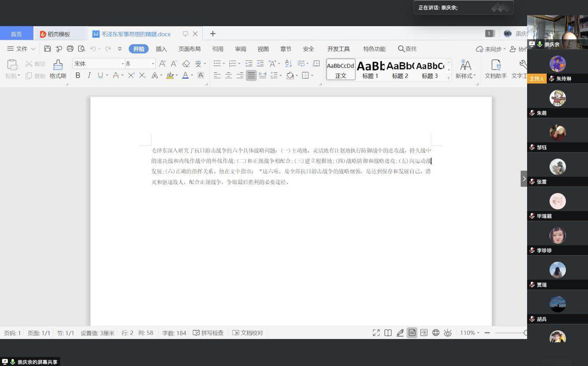Image resolution: width=588 pixels, height=366 pixels.
Task: Click the character shading A icon
Action: pos(201,75)
